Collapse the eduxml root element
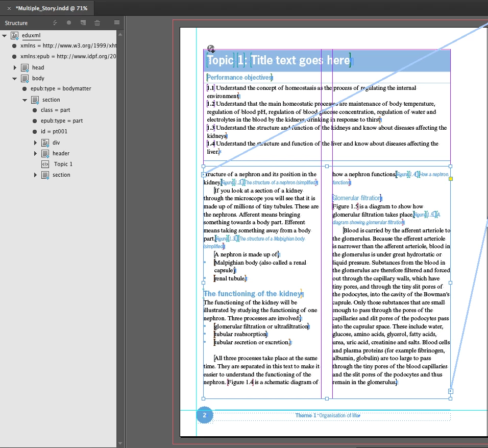 (5, 36)
